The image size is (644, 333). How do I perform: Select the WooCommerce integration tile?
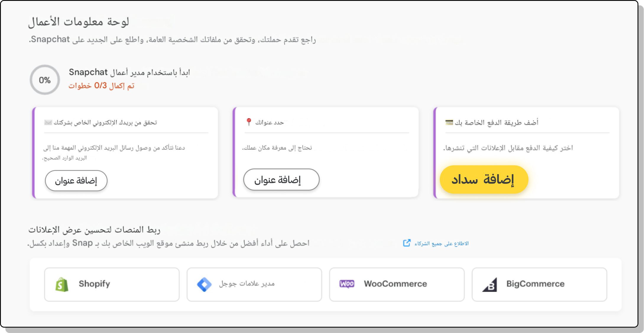[397, 284]
